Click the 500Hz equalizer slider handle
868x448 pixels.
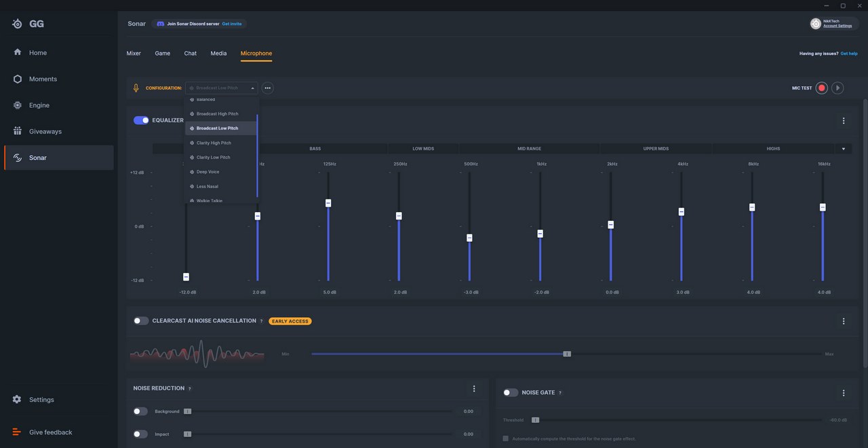[469, 238]
